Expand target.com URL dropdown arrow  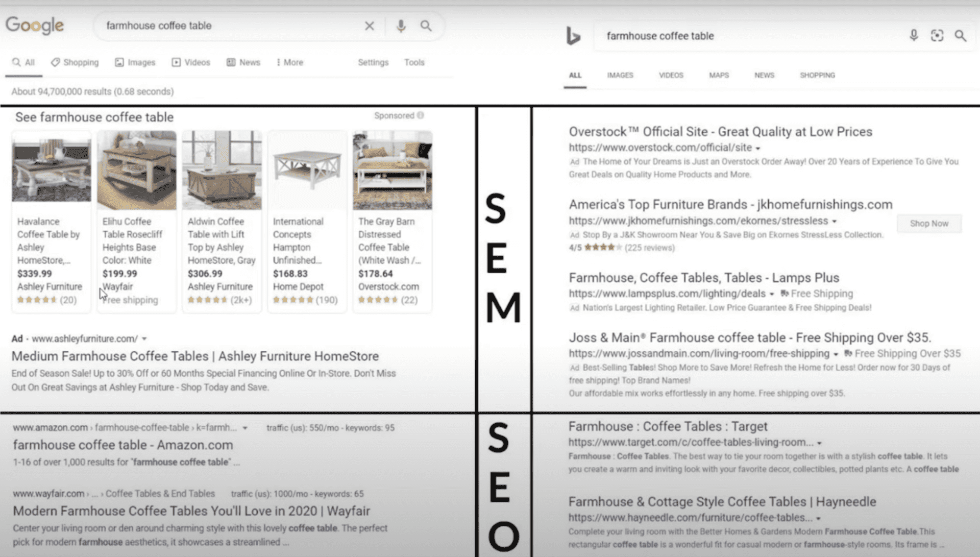click(819, 443)
